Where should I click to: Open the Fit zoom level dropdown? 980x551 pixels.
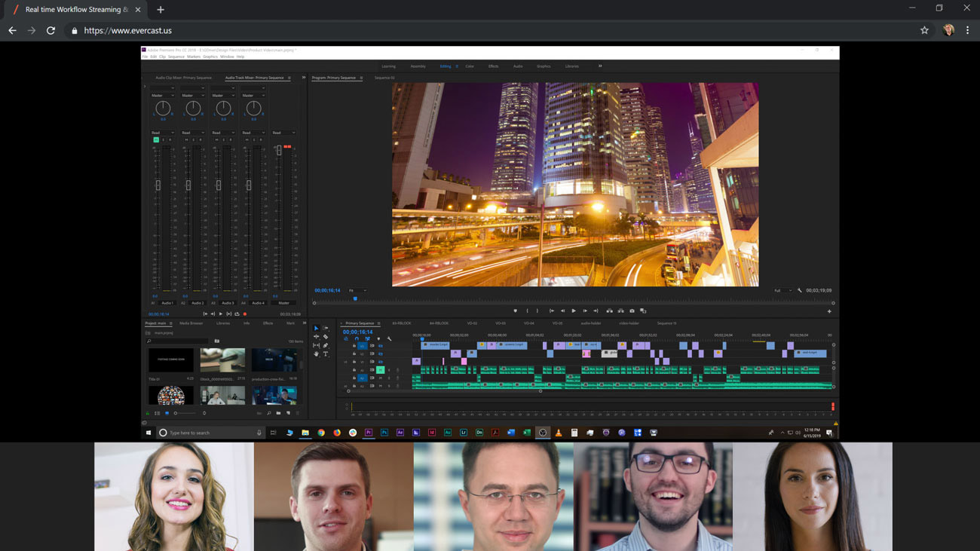tap(357, 290)
